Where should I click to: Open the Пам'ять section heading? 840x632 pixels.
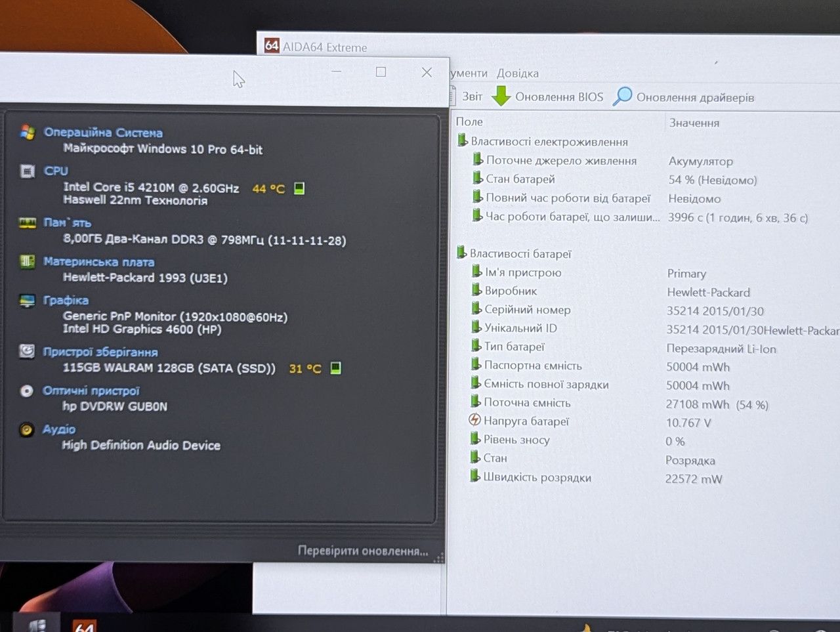pyautogui.click(x=67, y=222)
